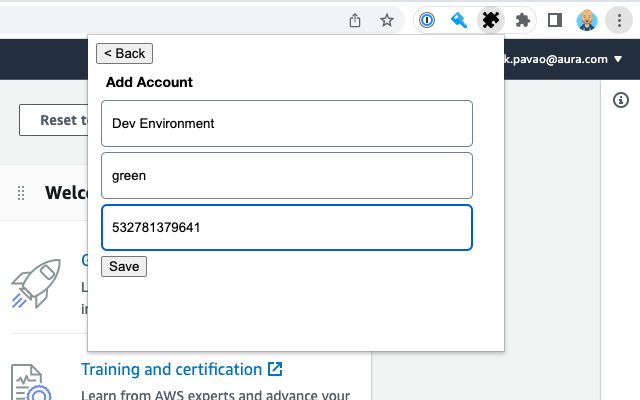Open Training and certification link

(171, 369)
